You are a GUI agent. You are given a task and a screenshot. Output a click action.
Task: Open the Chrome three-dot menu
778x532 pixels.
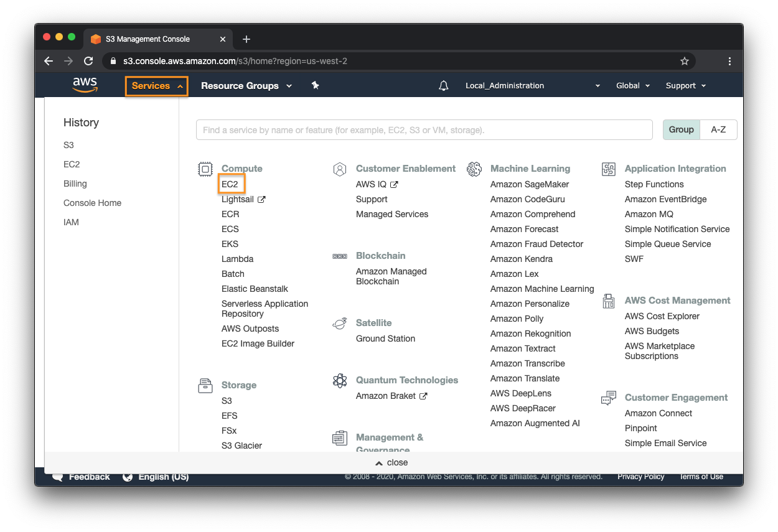tap(729, 61)
